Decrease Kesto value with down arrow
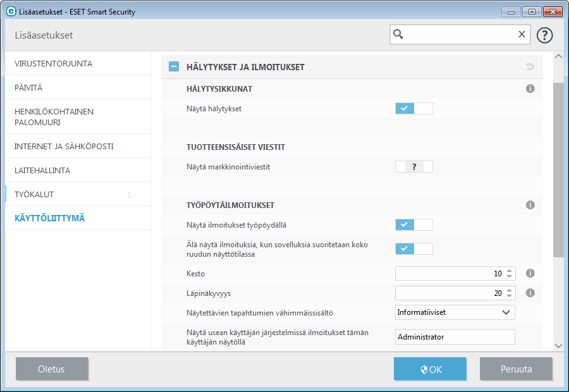The height and width of the screenshot is (392, 569). click(509, 276)
